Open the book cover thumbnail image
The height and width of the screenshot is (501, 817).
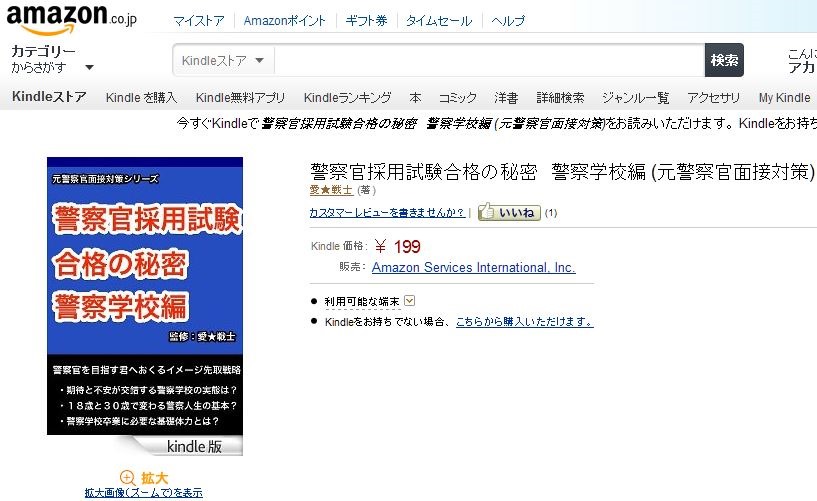pos(145,306)
